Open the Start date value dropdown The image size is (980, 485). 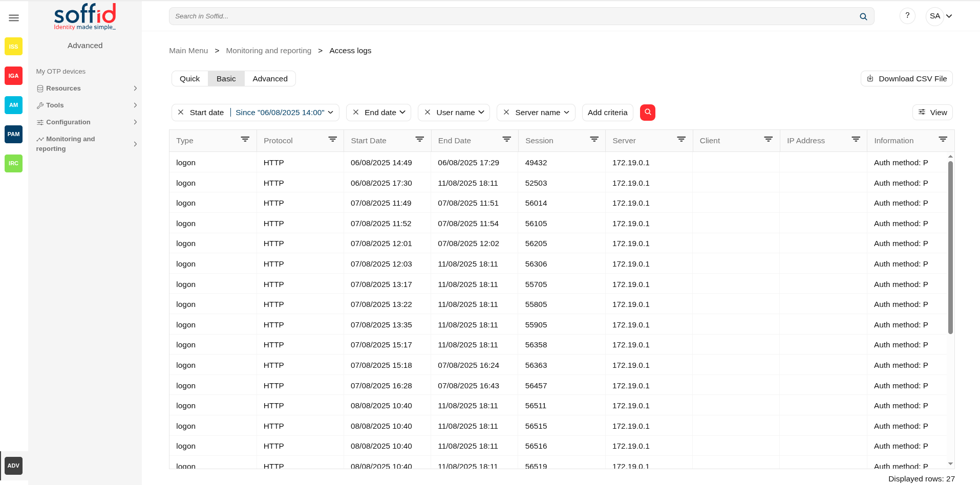[284, 113]
